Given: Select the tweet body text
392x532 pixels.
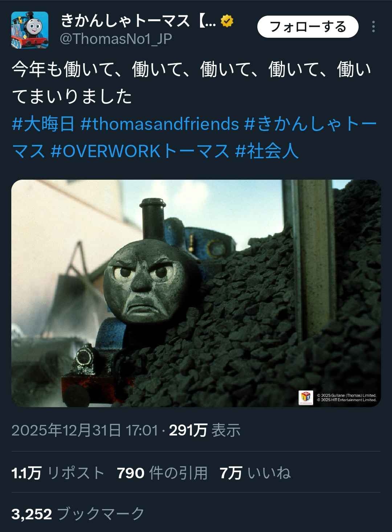Looking at the screenshot, I should point(192,83).
